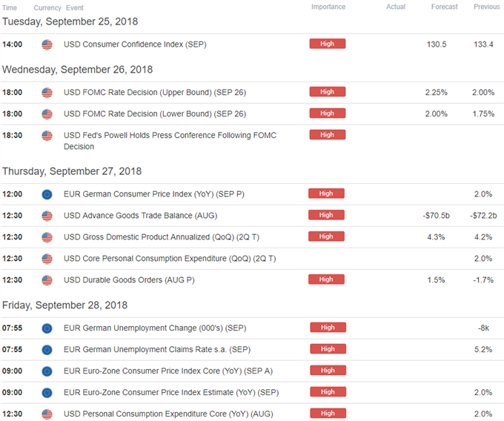Click the EU flag beside Consumer Price Index Estimate
Screen dimensions: 504x421
coord(47,393)
